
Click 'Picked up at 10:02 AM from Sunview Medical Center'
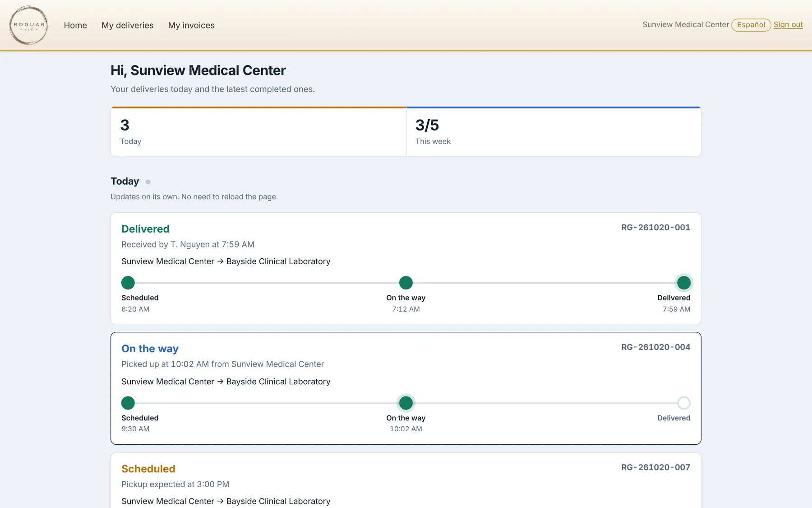(222, 364)
